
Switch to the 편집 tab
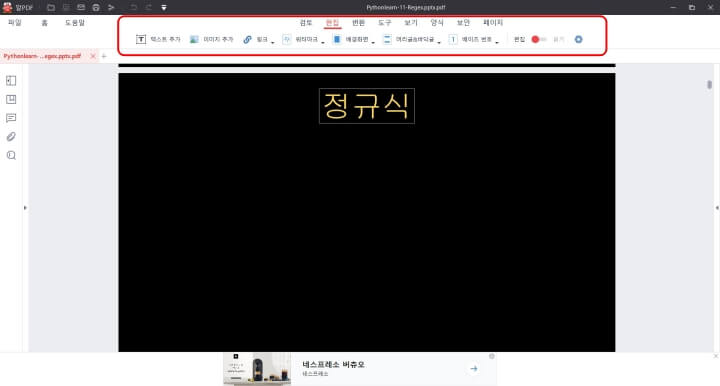coord(332,22)
